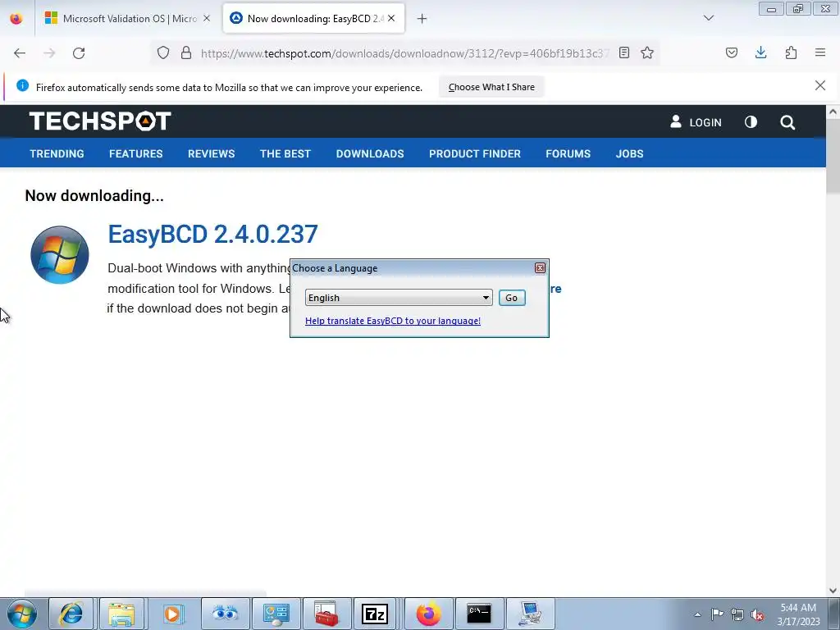Open the JOBS section
Screen dimensions: 840x630
click(629, 153)
